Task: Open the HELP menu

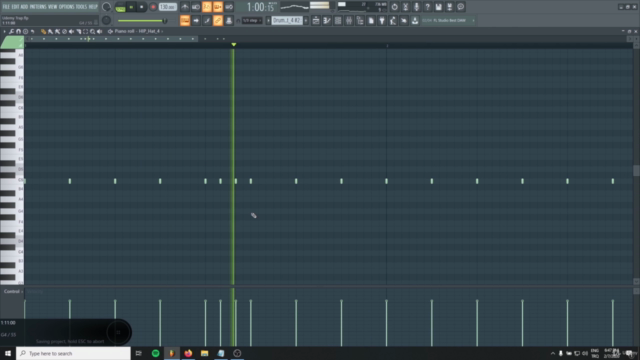Action: tap(93, 7)
